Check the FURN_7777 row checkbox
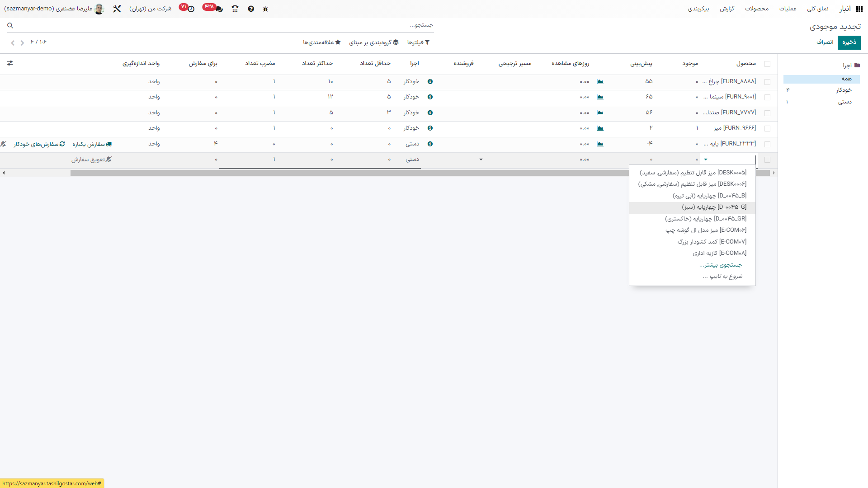 [x=767, y=113]
